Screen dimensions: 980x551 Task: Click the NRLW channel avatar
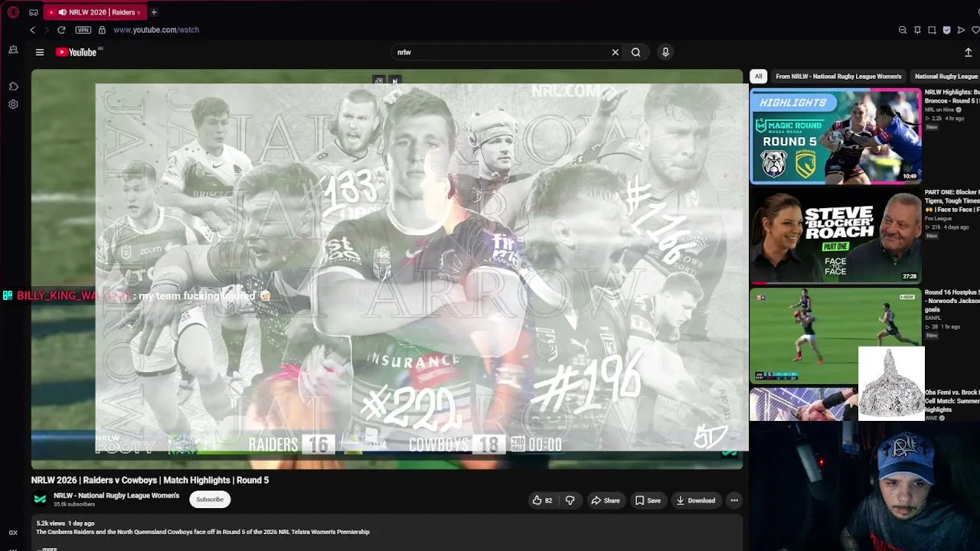coord(40,499)
